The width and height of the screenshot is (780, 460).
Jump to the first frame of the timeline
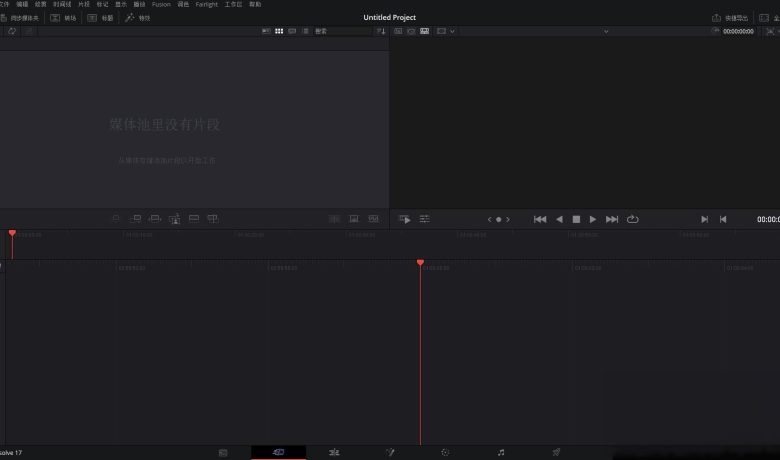[x=540, y=219]
